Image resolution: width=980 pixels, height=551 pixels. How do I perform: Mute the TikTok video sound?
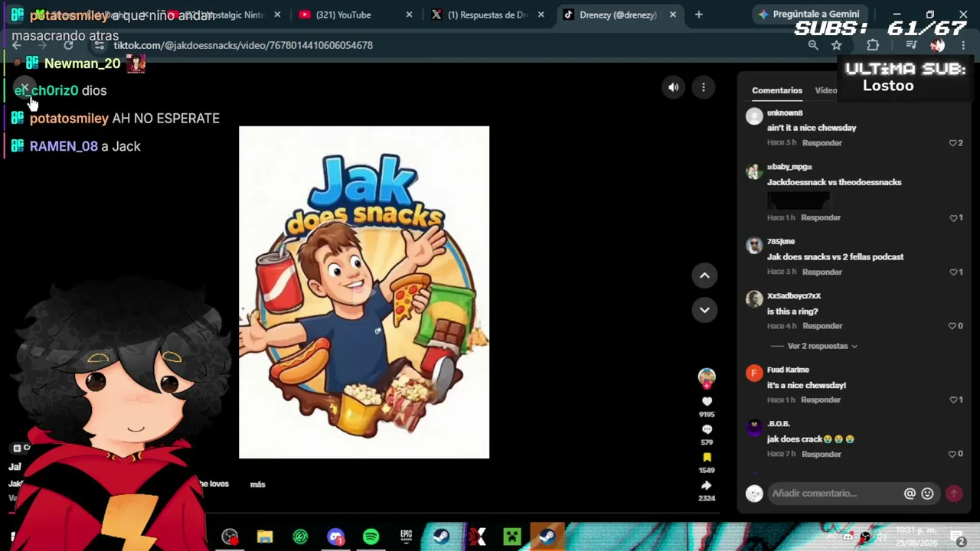[673, 87]
